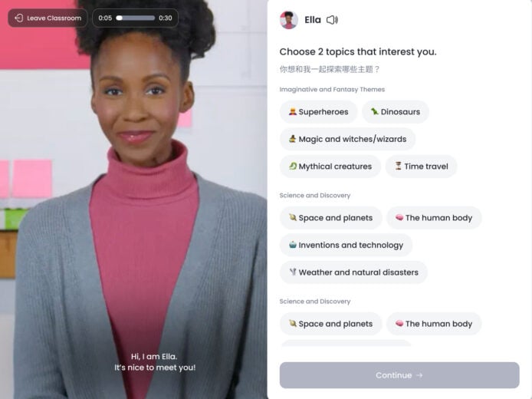Click the superhero emoji icon

293,111
